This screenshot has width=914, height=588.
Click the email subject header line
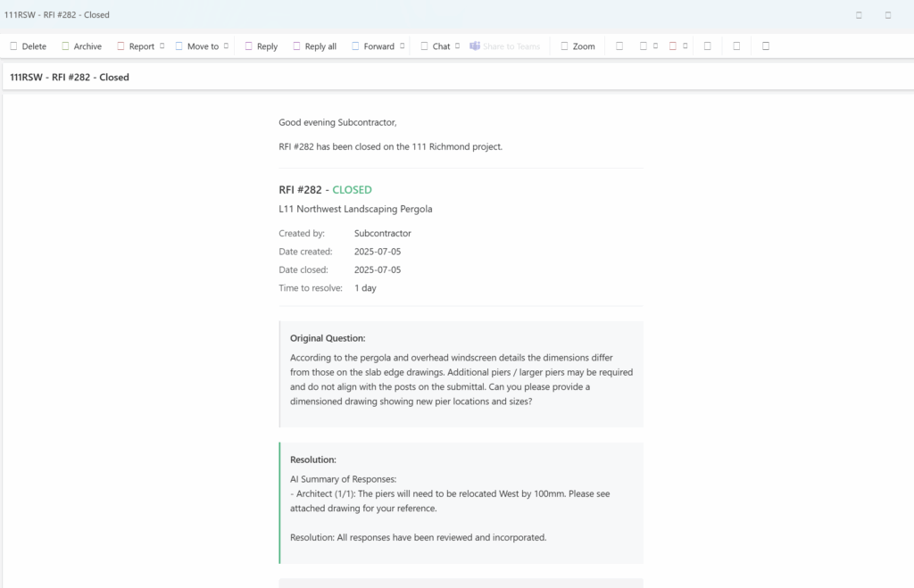click(70, 77)
